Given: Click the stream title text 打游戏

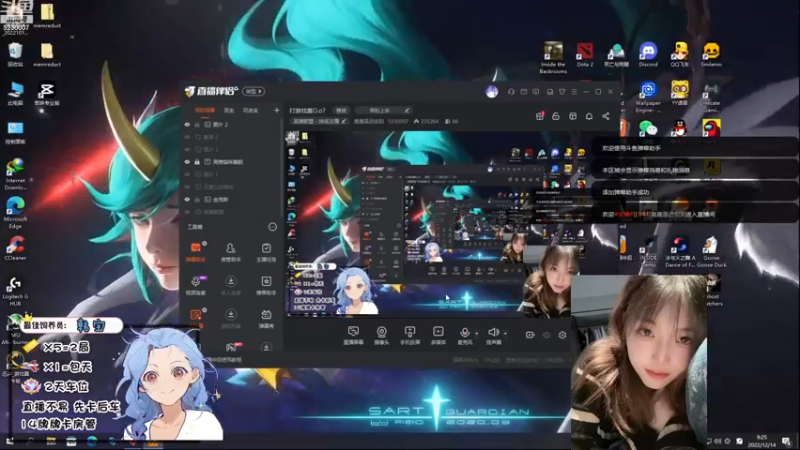Looking at the screenshot, I should tap(307, 110).
